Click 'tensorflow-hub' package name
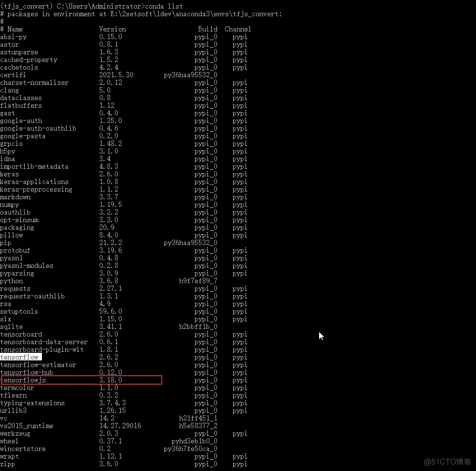This screenshot has height=471, width=476. click(x=27, y=373)
